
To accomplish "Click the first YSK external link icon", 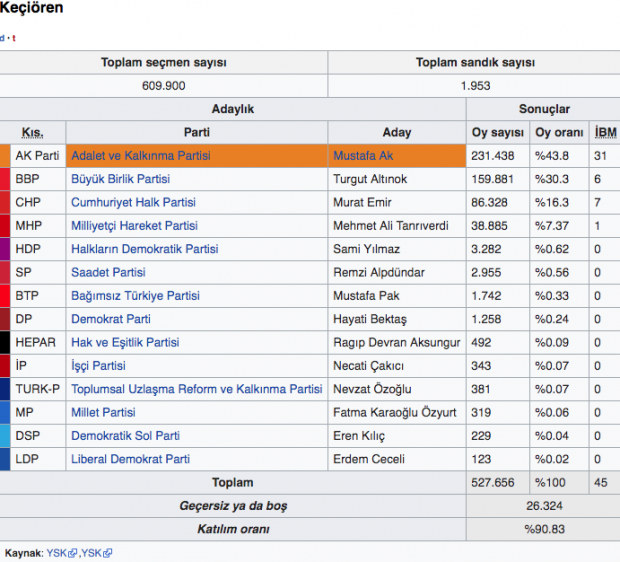I will [72, 553].
